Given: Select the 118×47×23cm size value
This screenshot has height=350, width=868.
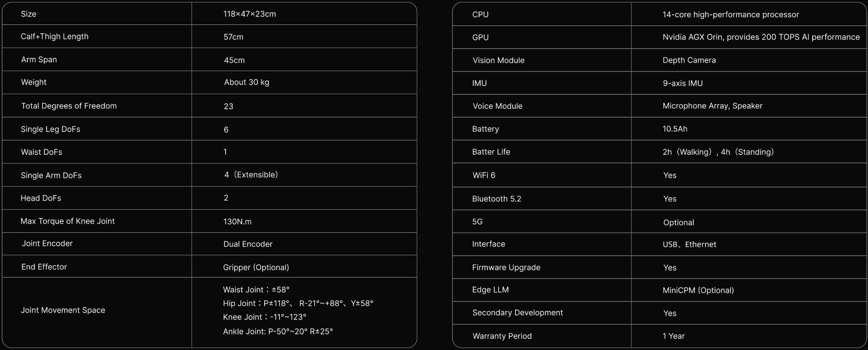Looking at the screenshot, I should click(249, 14).
